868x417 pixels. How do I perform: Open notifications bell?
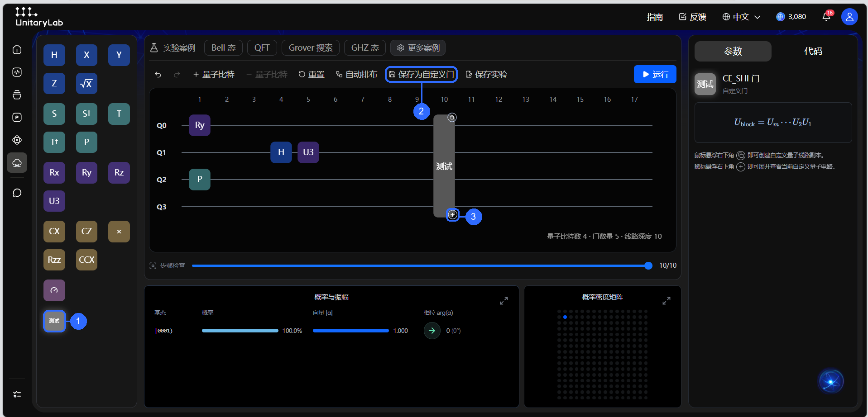pos(826,17)
